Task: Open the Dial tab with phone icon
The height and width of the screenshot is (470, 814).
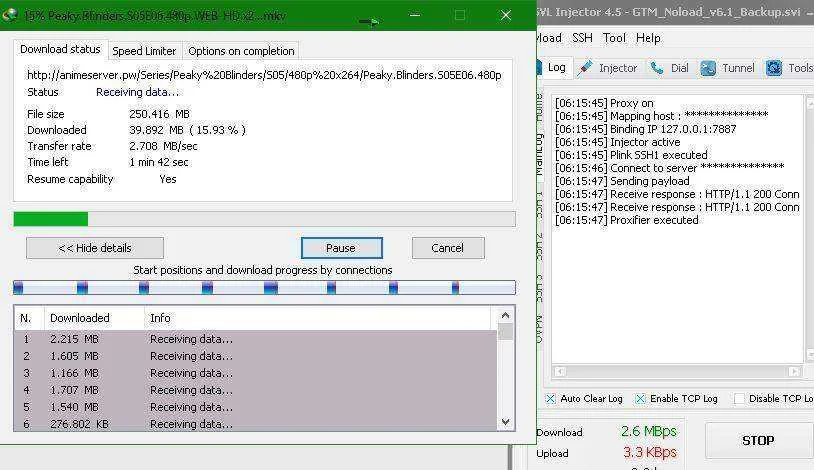Action: tap(670, 68)
